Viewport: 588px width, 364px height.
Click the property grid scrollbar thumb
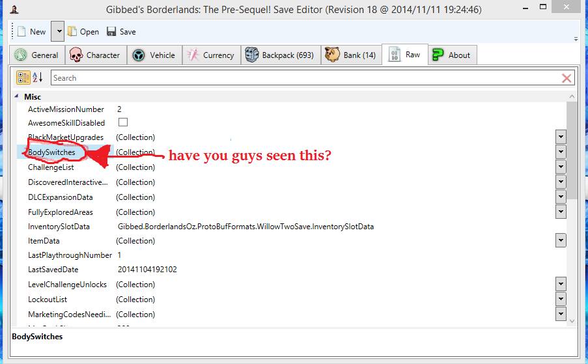coord(572,150)
